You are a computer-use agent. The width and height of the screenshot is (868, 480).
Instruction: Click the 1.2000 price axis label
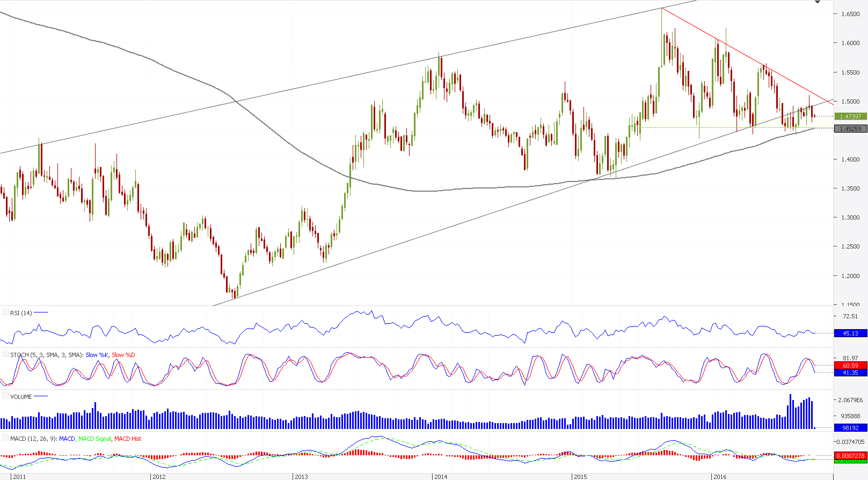click(x=850, y=276)
